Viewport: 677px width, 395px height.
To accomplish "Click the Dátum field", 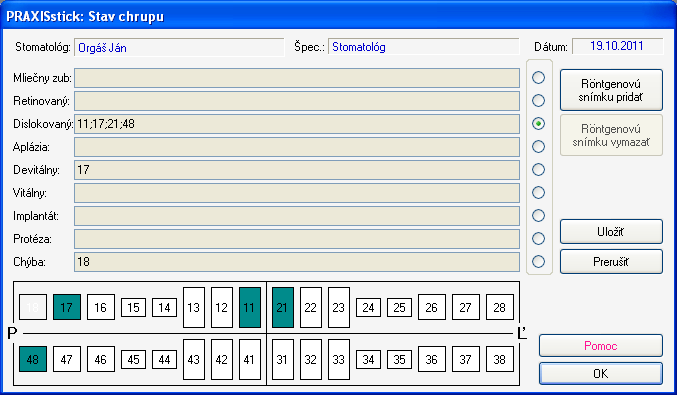I will pos(617,46).
